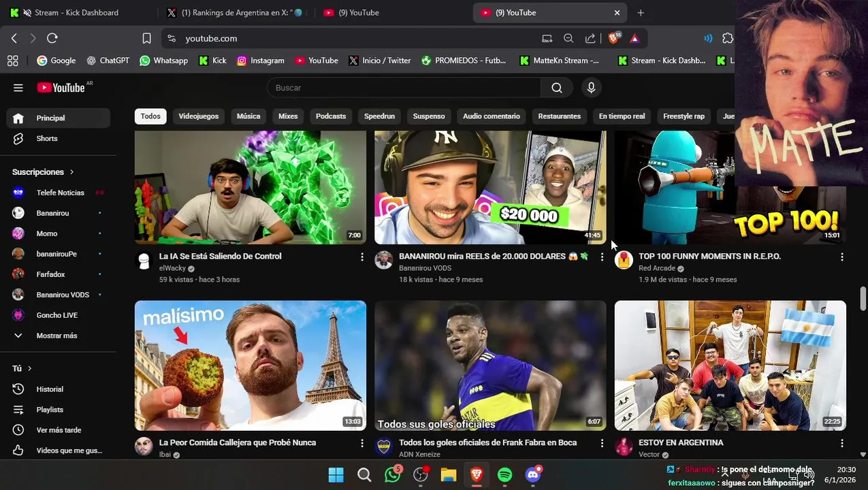Click the Brave Rewards triangle icon
Viewport: 868px width, 490px height.
[634, 38]
